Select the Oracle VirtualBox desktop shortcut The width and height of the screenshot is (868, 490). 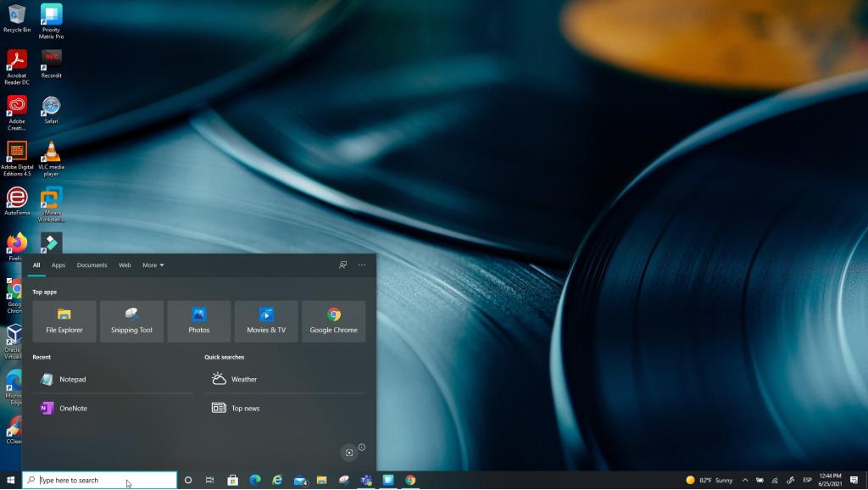click(14, 342)
